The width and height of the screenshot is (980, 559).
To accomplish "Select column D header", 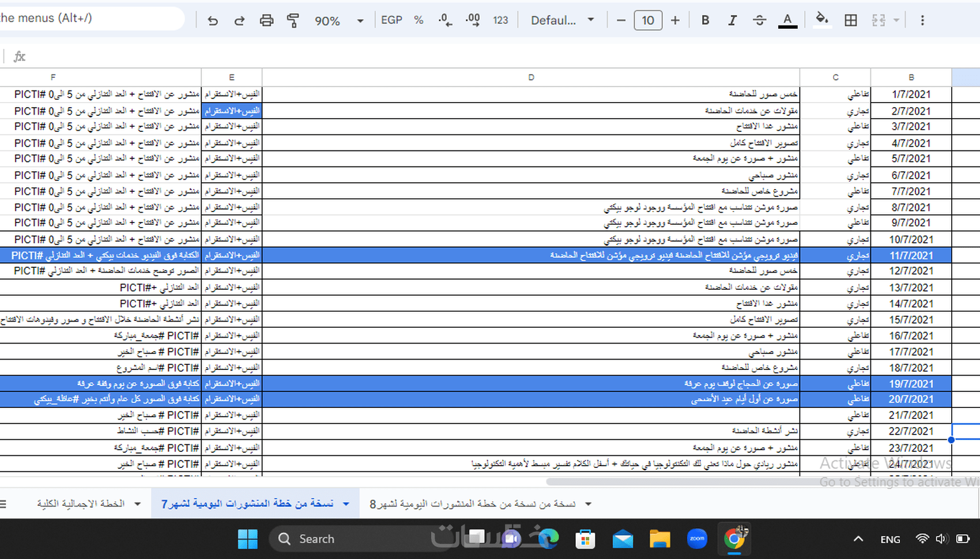I will (x=531, y=77).
